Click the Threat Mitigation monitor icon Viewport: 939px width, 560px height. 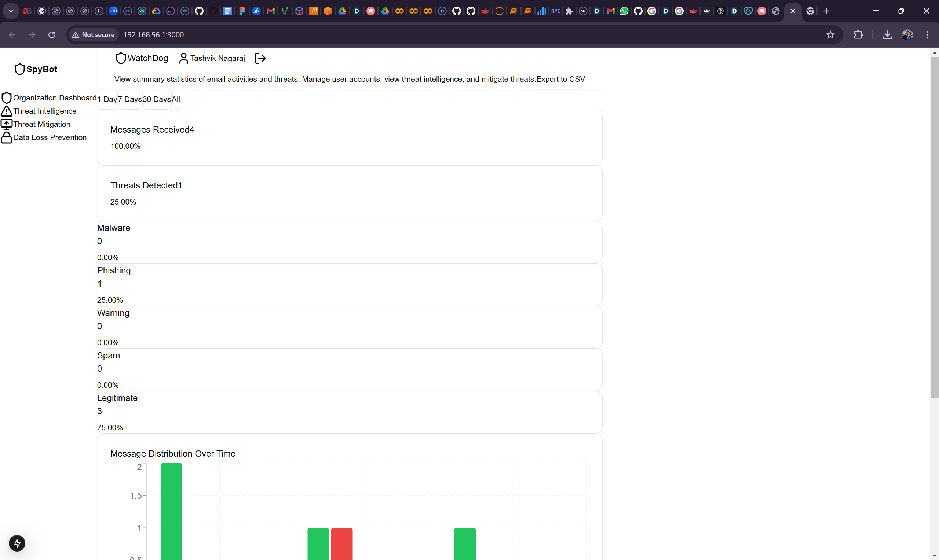tap(6, 124)
